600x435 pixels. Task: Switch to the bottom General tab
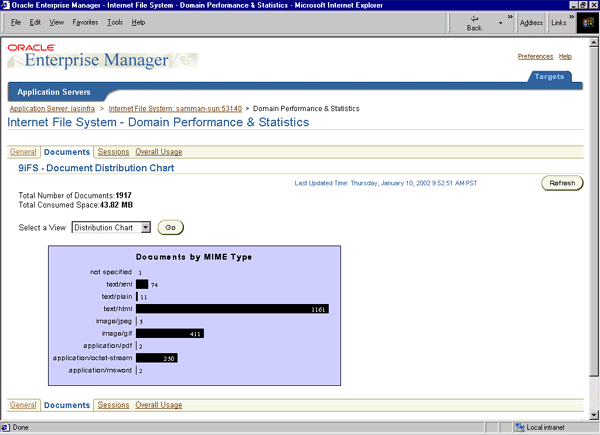23,405
